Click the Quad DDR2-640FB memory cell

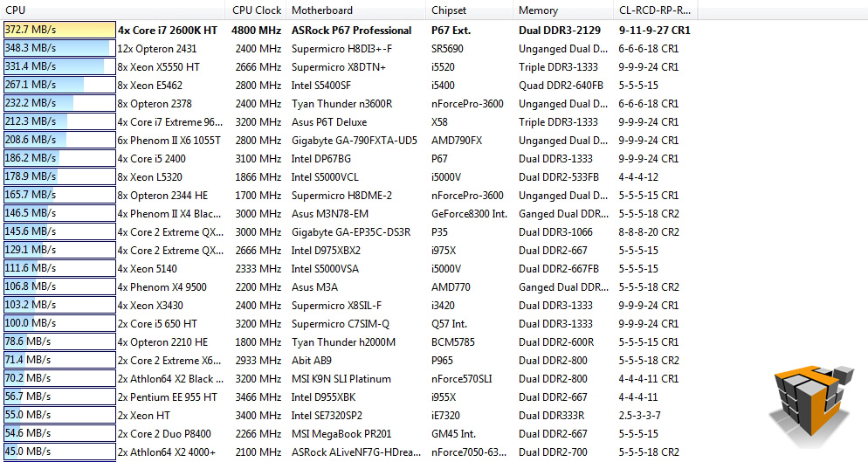tap(561, 86)
